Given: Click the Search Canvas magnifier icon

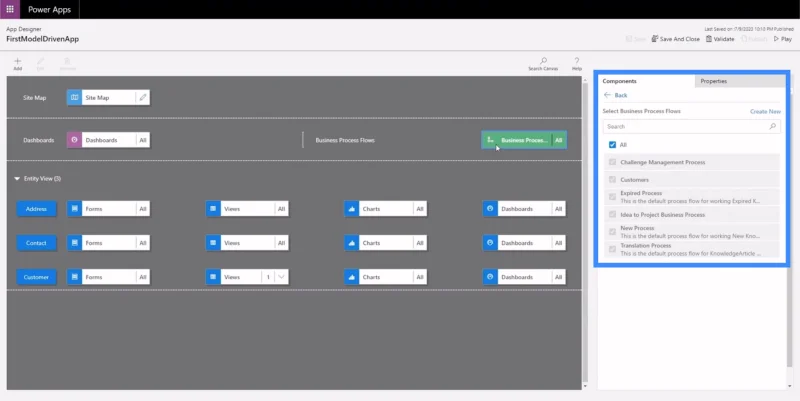Looking at the screenshot, I should (543, 61).
